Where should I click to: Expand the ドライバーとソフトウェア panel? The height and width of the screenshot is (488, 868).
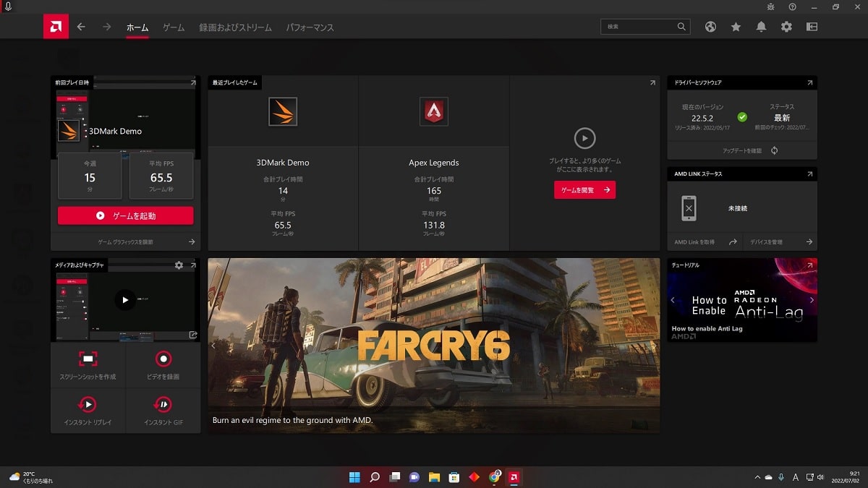pos(809,83)
